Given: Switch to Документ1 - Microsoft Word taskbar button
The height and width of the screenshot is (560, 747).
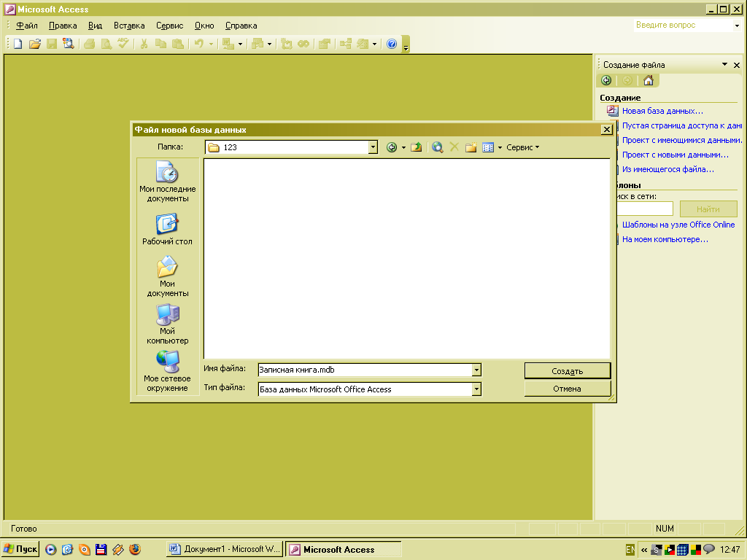Looking at the screenshot, I should tap(225, 550).
